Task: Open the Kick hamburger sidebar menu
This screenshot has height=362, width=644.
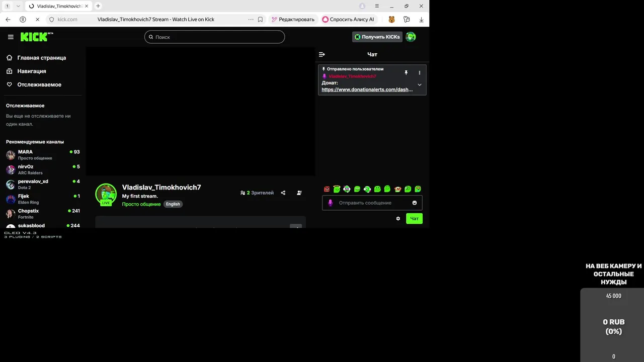Action: [11, 37]
